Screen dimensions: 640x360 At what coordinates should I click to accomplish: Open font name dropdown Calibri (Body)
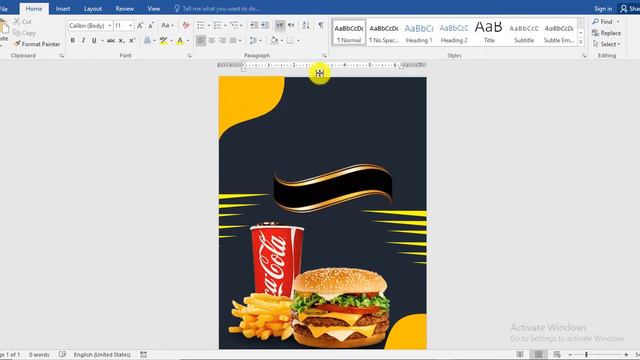(x=110, y=25)
